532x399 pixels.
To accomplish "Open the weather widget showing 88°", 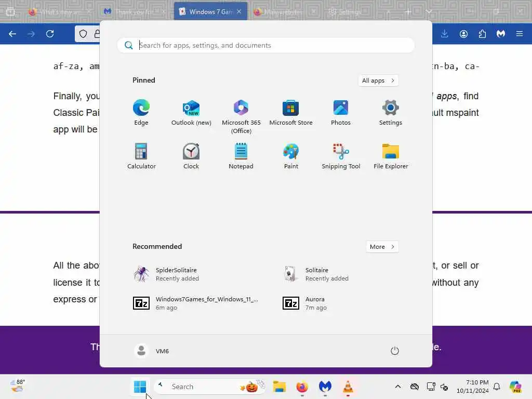I will click(18, 386).
